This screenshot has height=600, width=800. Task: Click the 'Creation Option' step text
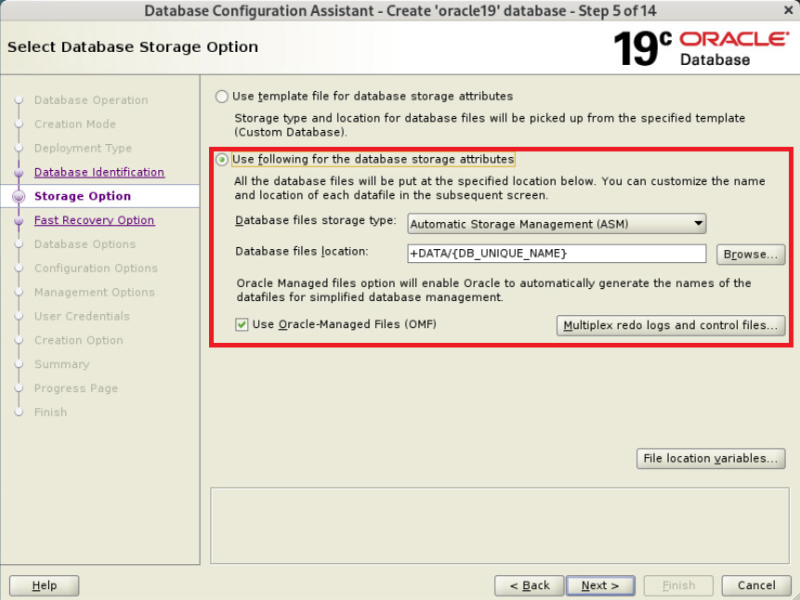click(x=79, y=340)
